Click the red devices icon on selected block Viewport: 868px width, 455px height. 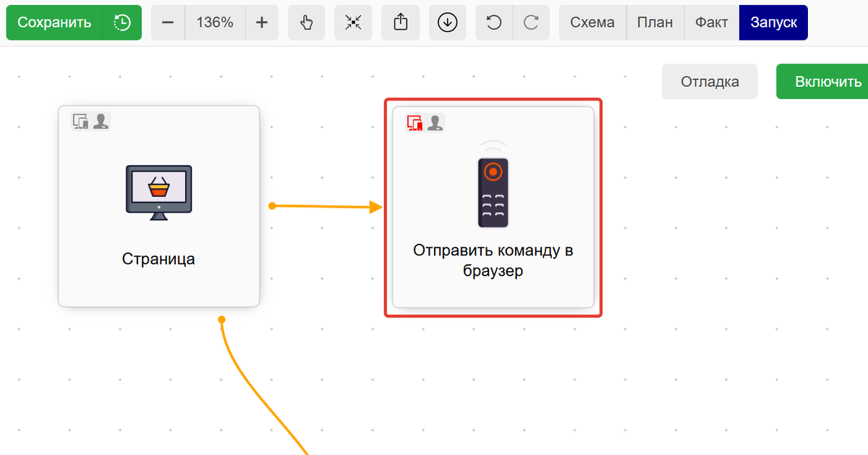[x=415, y=123]
